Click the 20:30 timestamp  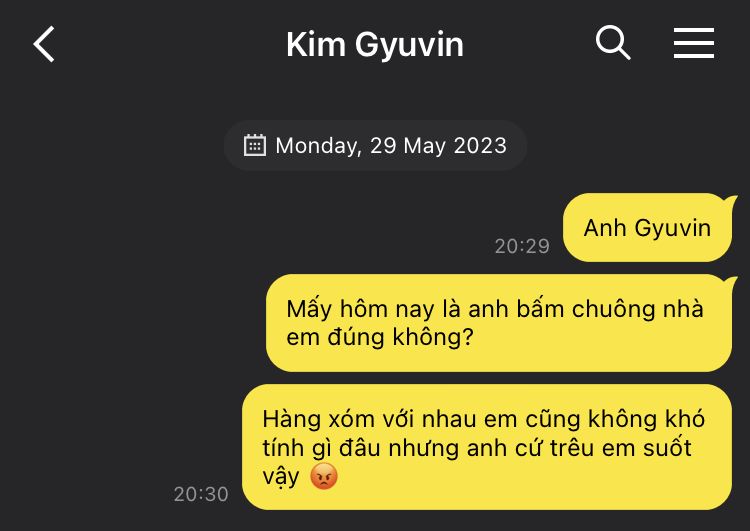pyautogui.click(x=201, y=494)
